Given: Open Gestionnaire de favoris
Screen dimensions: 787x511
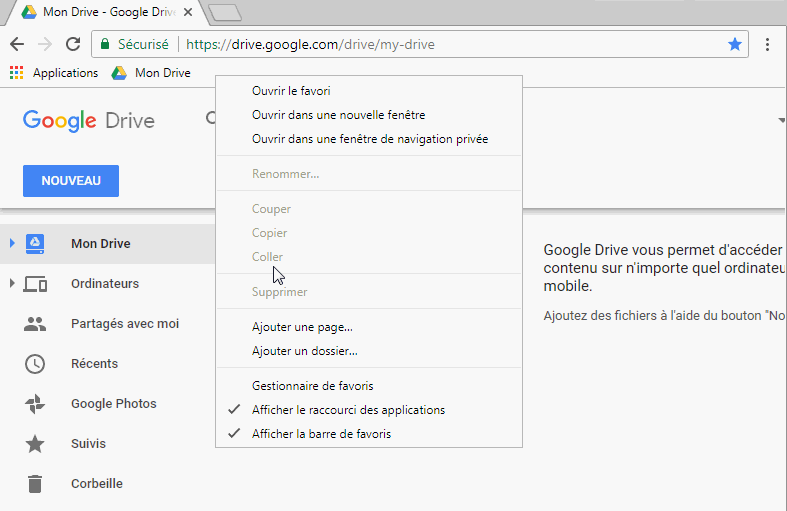Looking at the screenshot, I should click(x=369, y=386).
